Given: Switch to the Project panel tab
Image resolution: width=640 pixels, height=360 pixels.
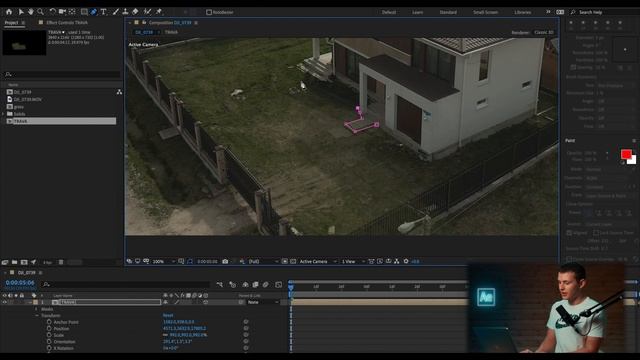Looking at the screenshot, I should coord(11,22).
